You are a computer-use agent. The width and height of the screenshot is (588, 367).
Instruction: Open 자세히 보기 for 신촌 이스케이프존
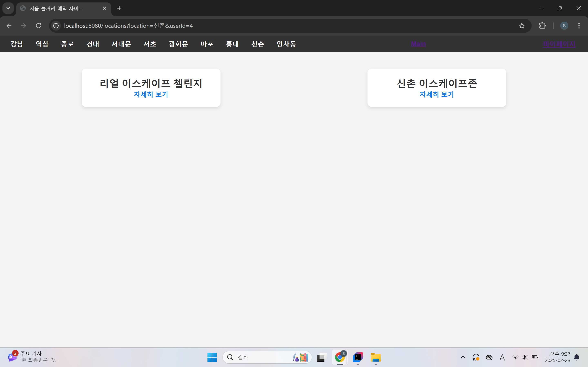click(x=437, y=94)
